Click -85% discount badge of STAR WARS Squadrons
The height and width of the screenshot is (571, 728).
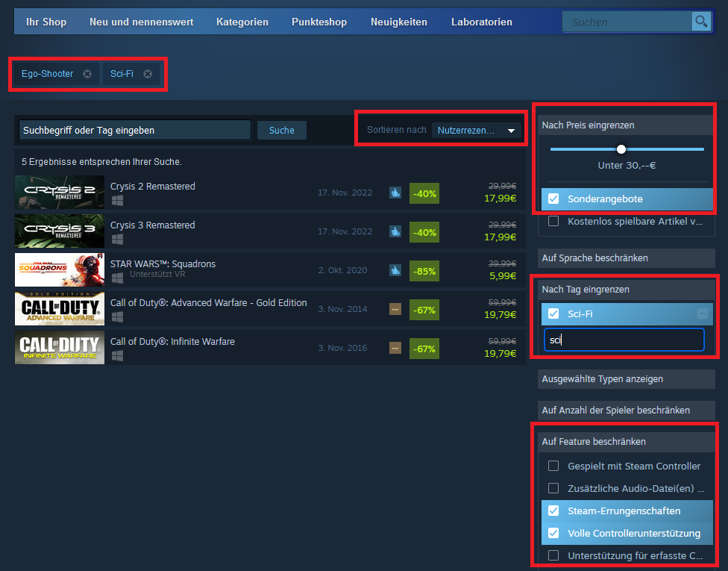coord(424,271)
